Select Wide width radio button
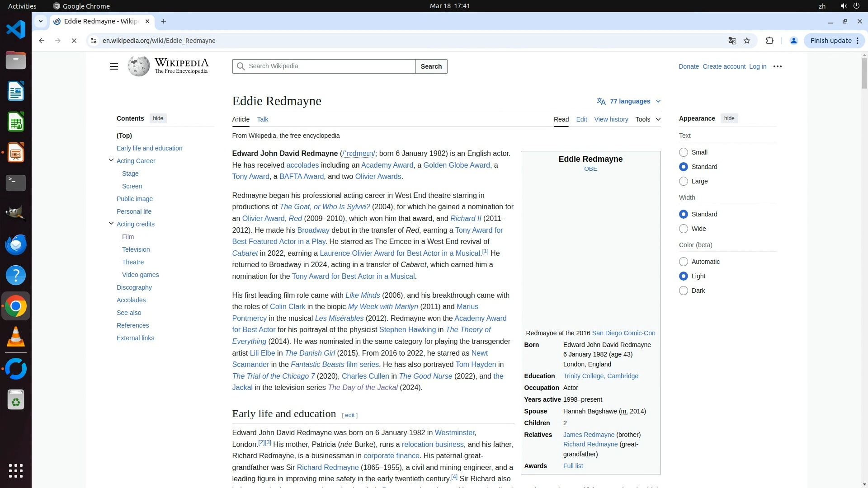 pos(684,229)
